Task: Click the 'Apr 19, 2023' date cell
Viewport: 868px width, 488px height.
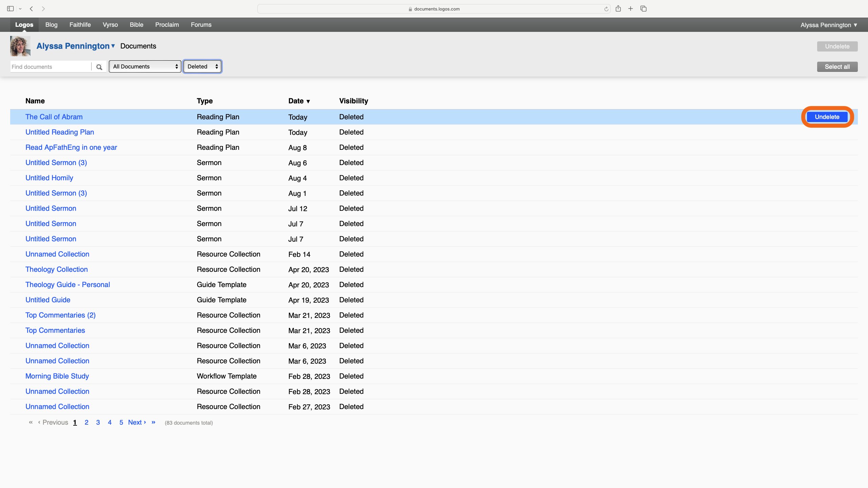Action: click(x=309, y=300)
